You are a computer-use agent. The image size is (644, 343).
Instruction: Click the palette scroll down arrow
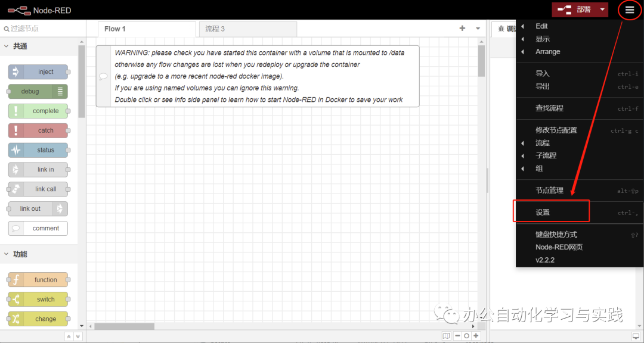click(x=82, y=326)
